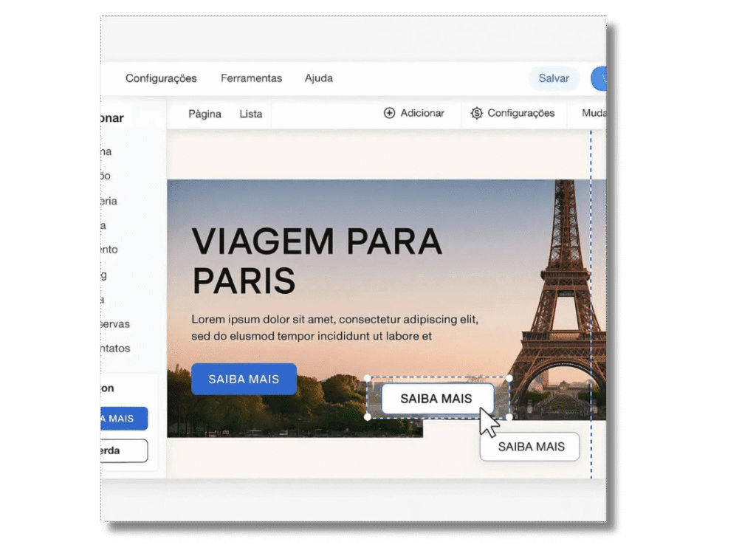
Task: Select the Lorem ipsum paragraph text
Action: (x=334, y=328)
